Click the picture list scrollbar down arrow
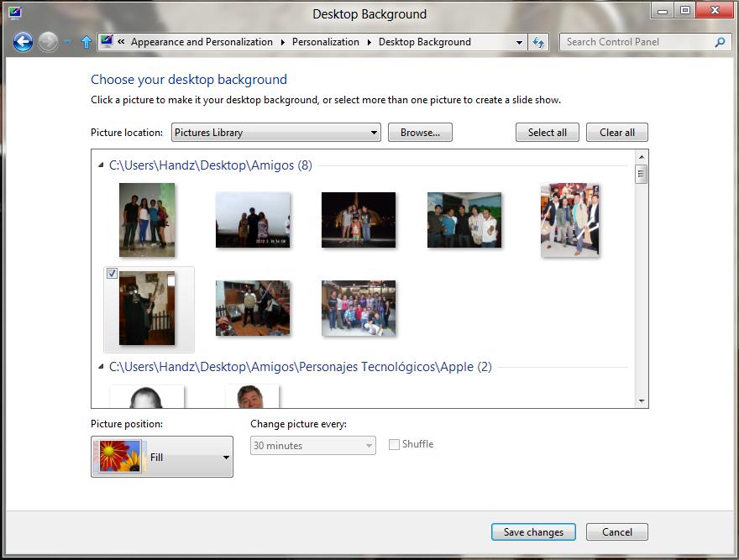739x560 pixels. pos(642,401)
